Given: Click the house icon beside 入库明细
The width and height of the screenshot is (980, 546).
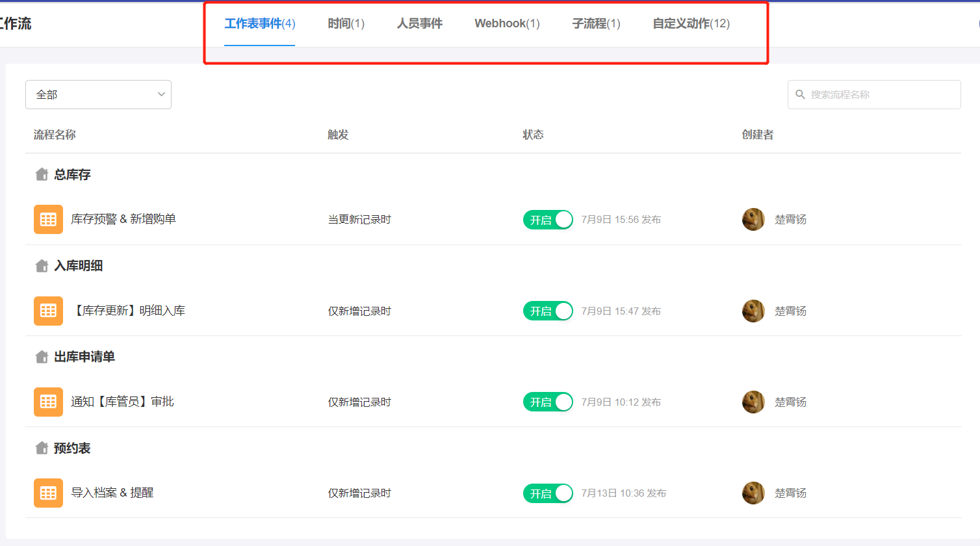Looking at the screenshot, I should 42,265.
